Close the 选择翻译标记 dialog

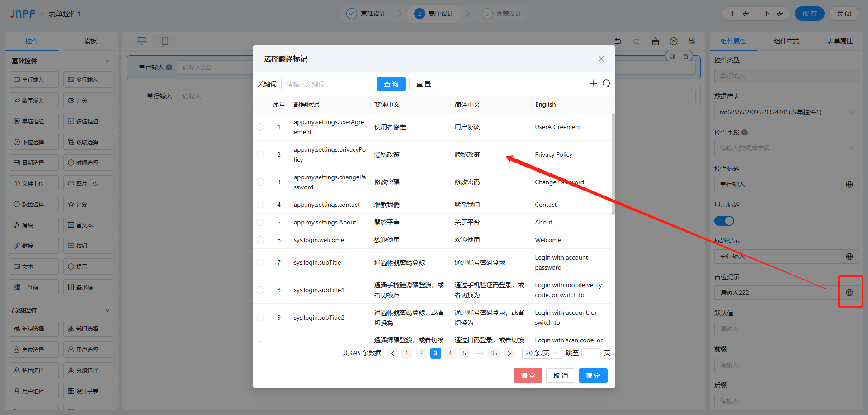(601, 59)
